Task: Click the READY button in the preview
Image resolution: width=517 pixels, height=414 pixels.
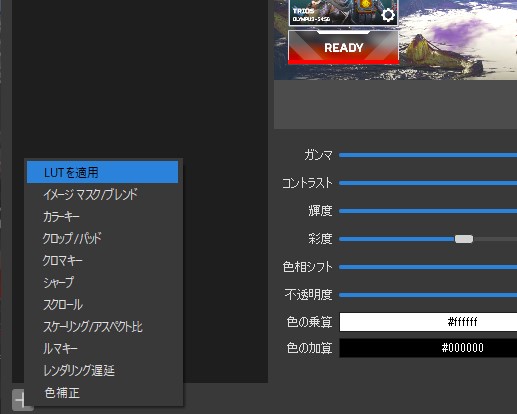Action: tap(343, 47)
